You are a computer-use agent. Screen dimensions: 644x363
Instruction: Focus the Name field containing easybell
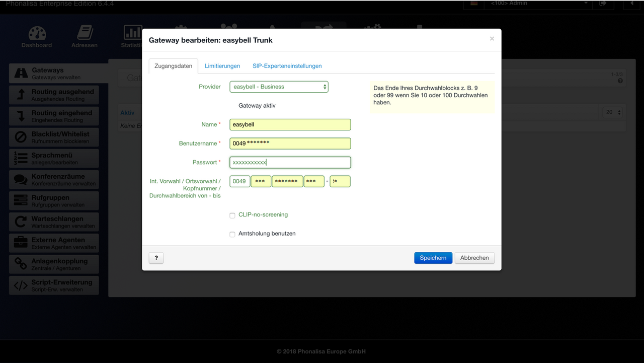(290, 124)
